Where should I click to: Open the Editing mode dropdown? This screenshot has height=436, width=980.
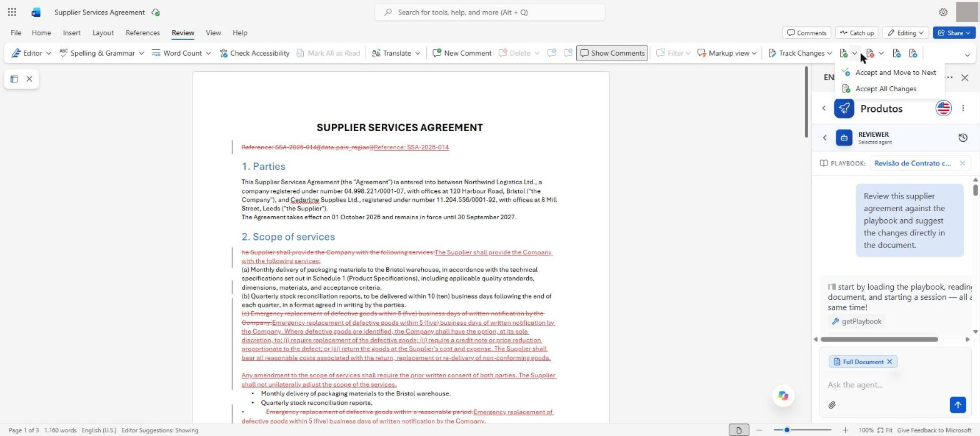pyautogui.click(x=905, y=32)
